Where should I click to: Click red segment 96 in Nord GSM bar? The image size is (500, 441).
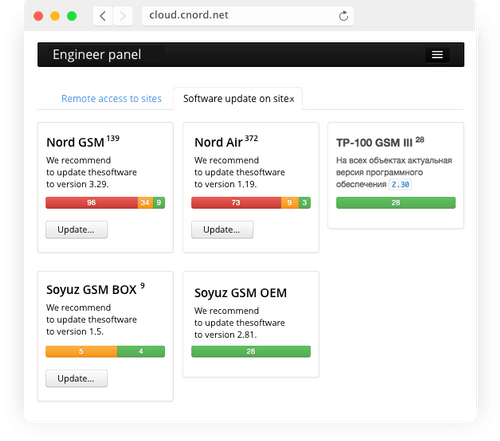tap(92, 203)
